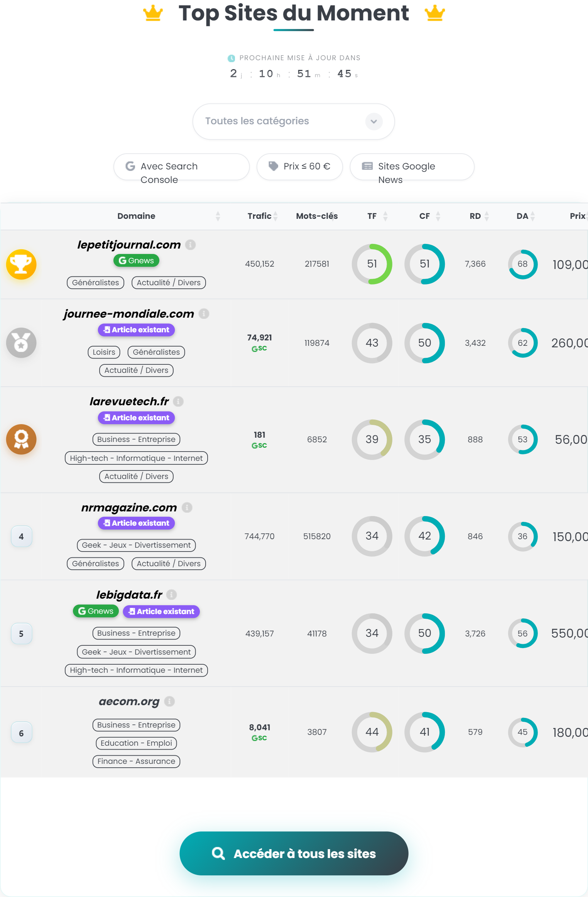
Task: Click the Article existant badge under nrmagazine.com
Action: point(136,523)
